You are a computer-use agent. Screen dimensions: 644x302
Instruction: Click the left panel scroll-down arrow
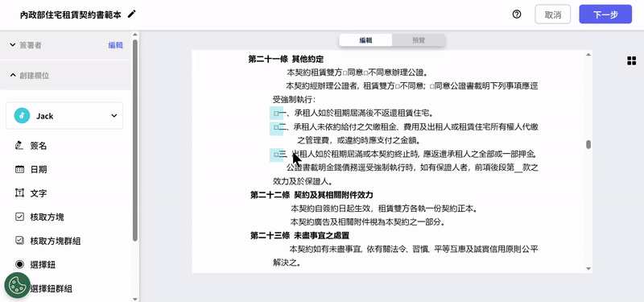[135, 299]
